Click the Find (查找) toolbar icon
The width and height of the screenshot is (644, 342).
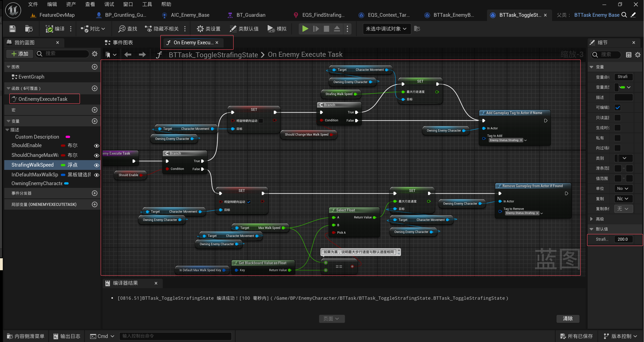(122, 29)
